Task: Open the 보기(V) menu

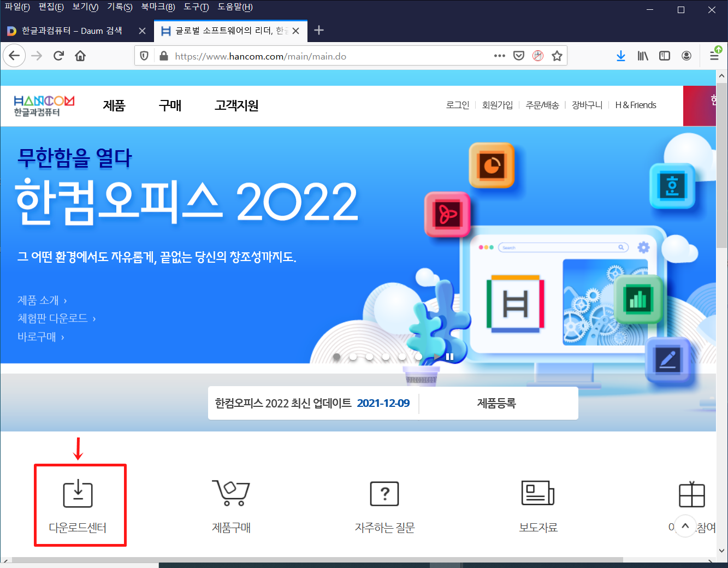Action: coord(85,7)
